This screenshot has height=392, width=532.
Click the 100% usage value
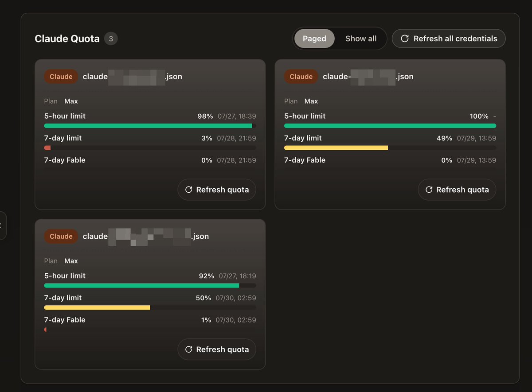[479, 116]
